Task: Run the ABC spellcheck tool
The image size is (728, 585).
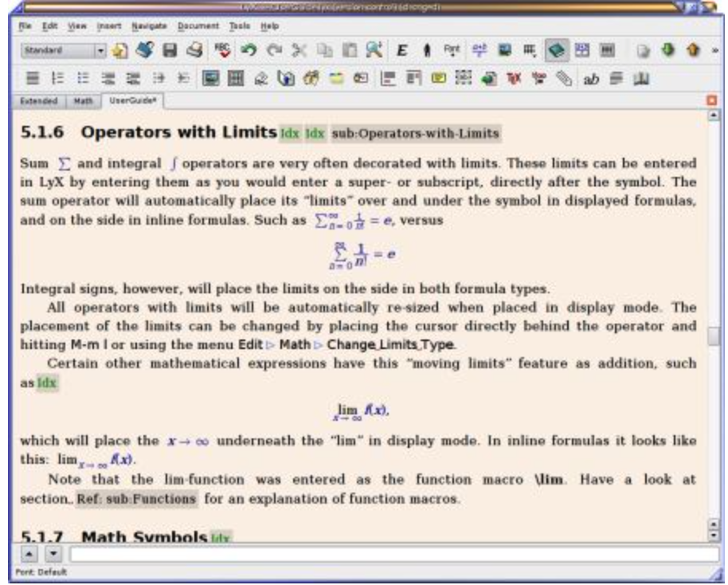Action: click(x=222, y=50)
